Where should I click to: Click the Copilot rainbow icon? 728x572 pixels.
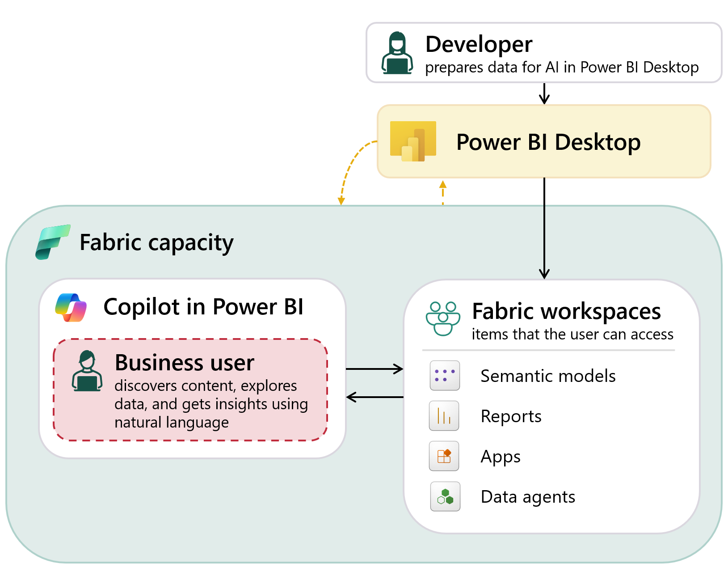(x=71, y=308)
